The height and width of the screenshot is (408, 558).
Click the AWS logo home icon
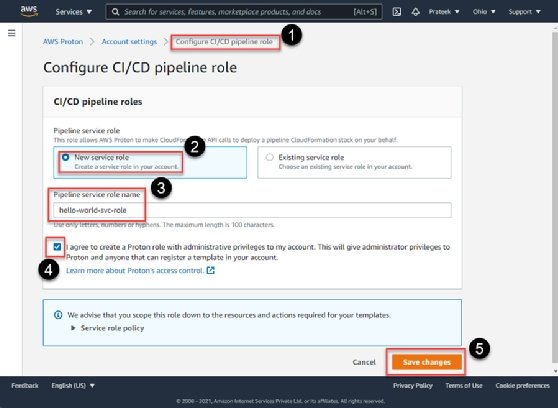(29, 11)
